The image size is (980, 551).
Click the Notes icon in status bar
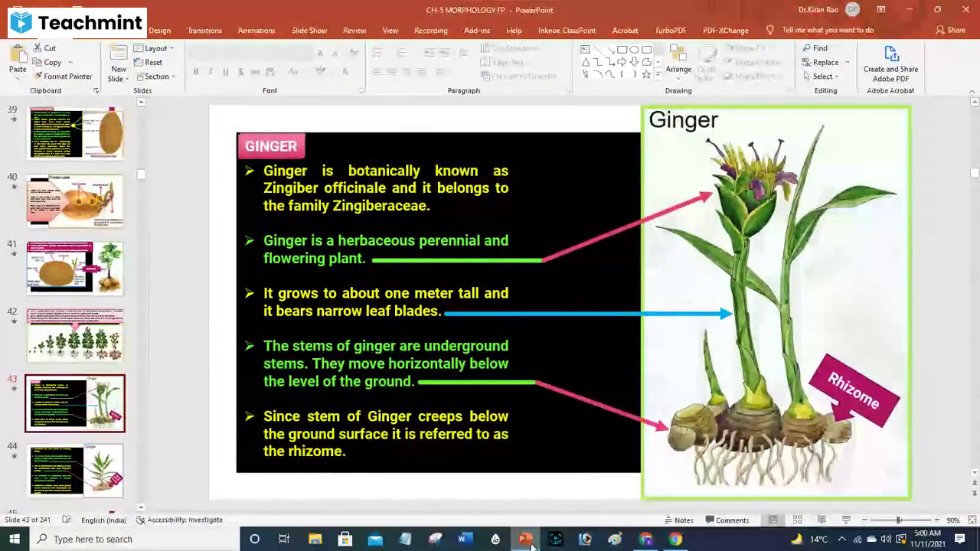678,520
